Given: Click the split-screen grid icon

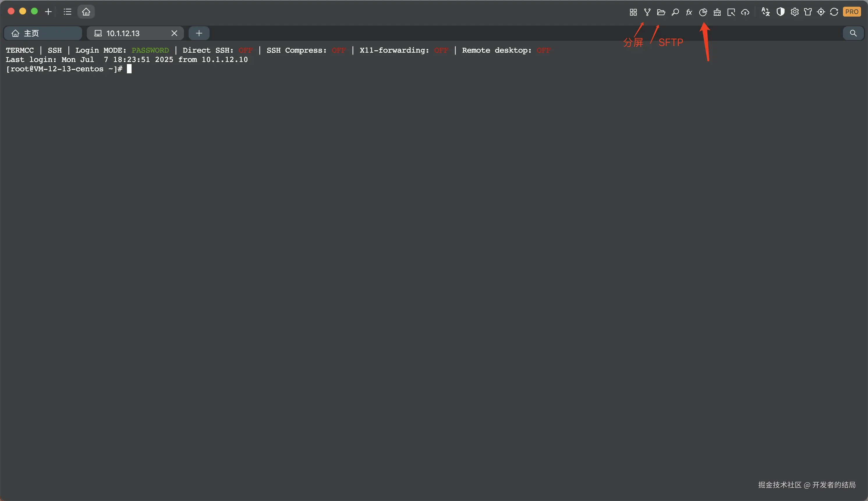Looking at the screenshot, I should 633,13.
